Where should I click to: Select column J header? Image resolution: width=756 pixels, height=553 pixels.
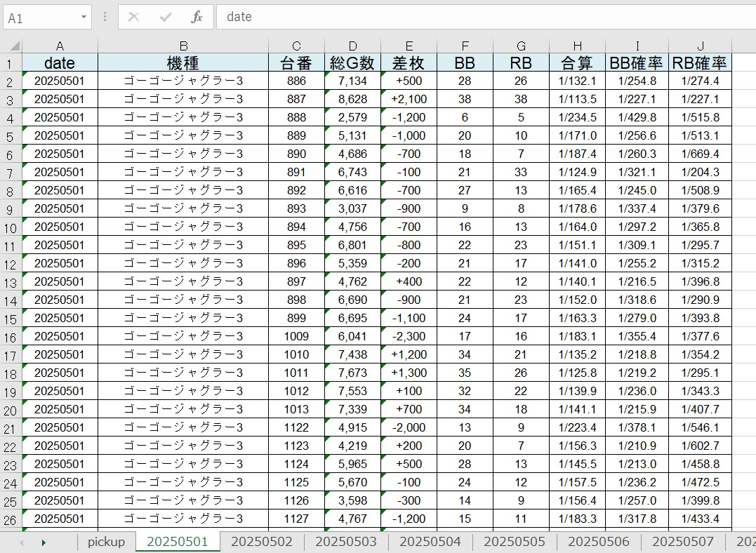coord(700,46)
